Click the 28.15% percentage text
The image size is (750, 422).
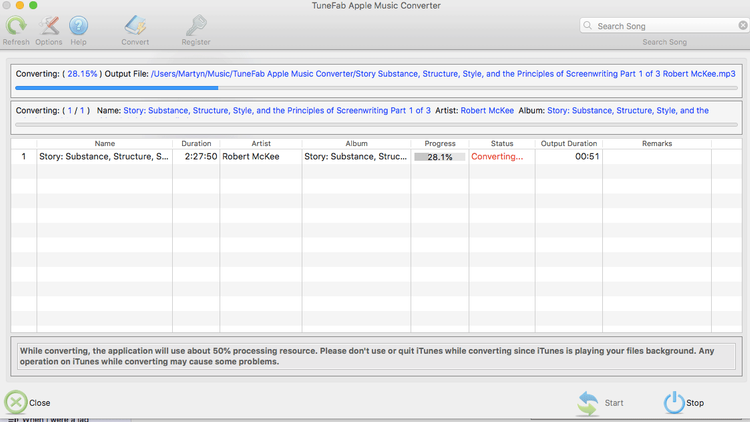tap(82, 74)
